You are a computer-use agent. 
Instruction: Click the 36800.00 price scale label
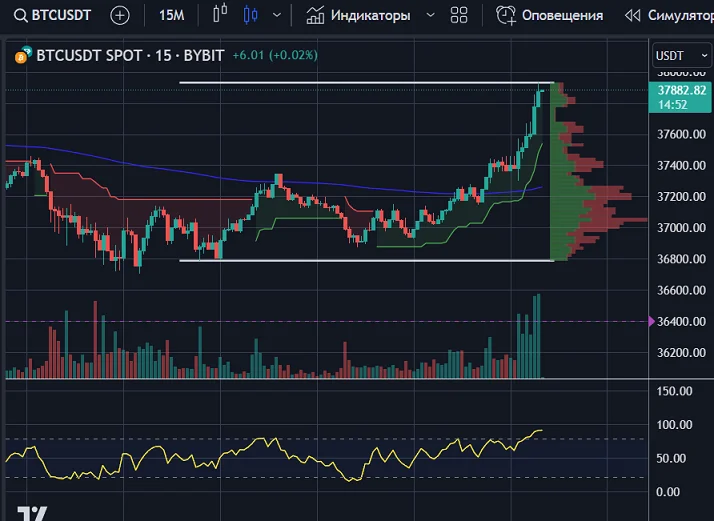pos(681,259)
